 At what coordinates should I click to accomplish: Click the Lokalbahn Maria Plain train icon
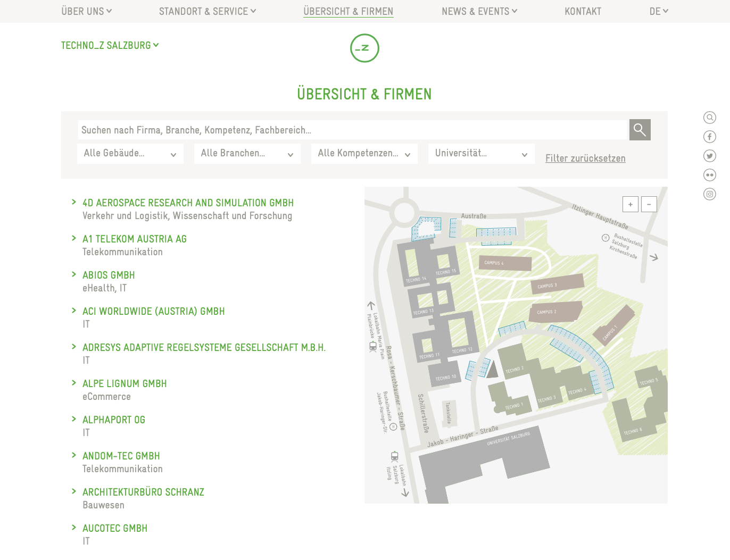(373, 347)
